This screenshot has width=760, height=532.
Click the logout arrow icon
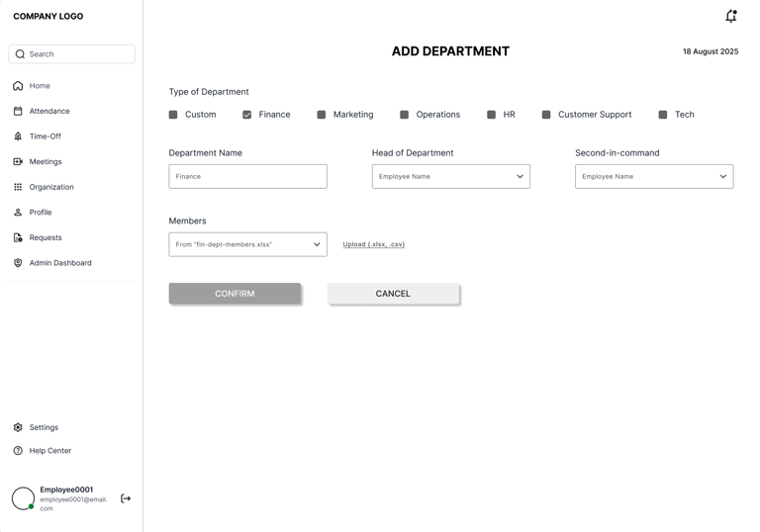click(x=126, y=498)
